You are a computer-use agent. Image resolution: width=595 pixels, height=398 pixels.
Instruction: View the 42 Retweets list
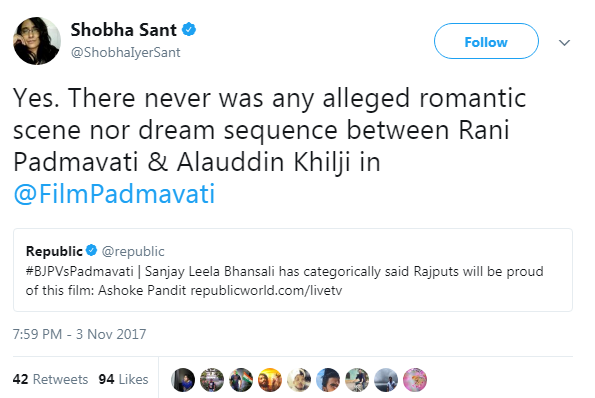click(x=50, y=379)
